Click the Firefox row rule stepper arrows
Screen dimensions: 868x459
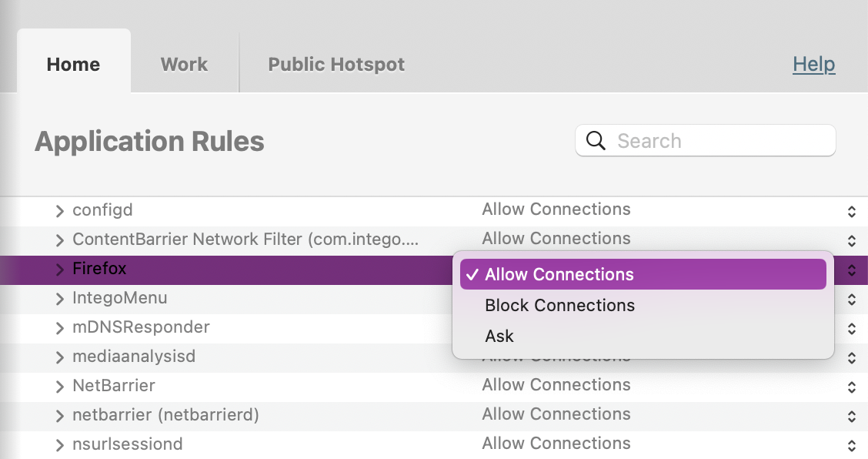tap(851, 270)
